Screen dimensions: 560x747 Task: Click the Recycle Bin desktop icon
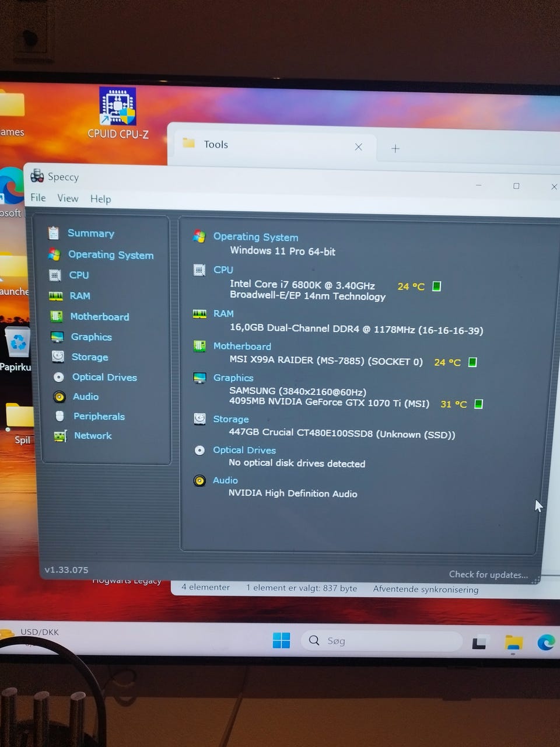click(x=17, y=349)
